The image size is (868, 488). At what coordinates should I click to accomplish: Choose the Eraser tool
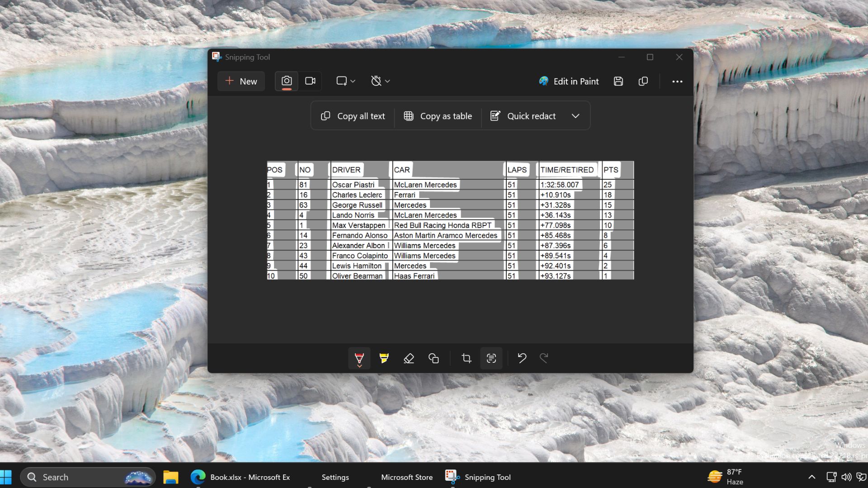point(409,358)
